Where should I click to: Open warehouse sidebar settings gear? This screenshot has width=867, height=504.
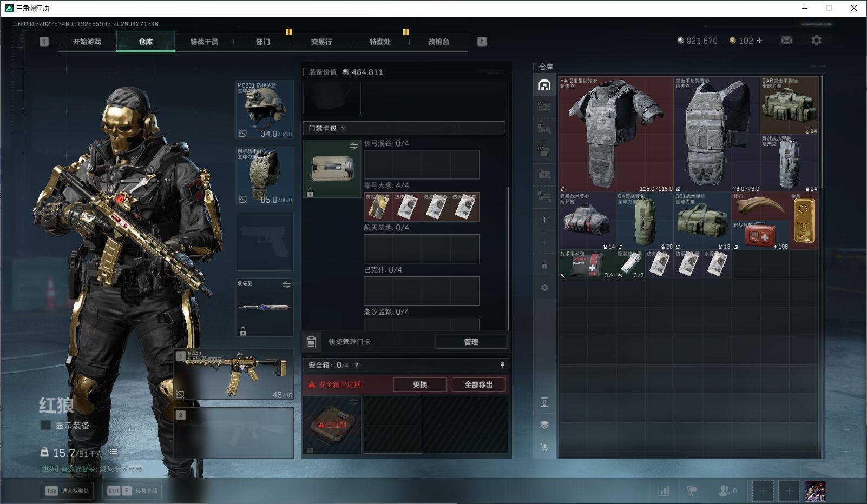[544, 288]
